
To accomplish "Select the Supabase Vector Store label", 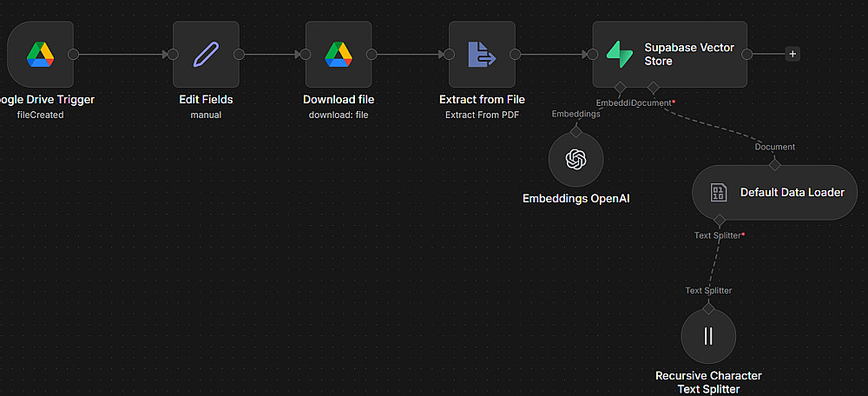I will pos(689,55).
